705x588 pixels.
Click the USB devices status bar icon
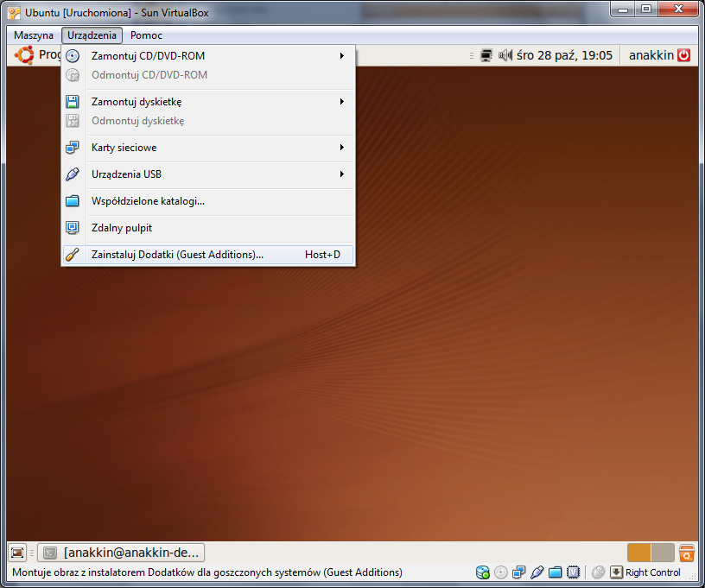[537, 572]
